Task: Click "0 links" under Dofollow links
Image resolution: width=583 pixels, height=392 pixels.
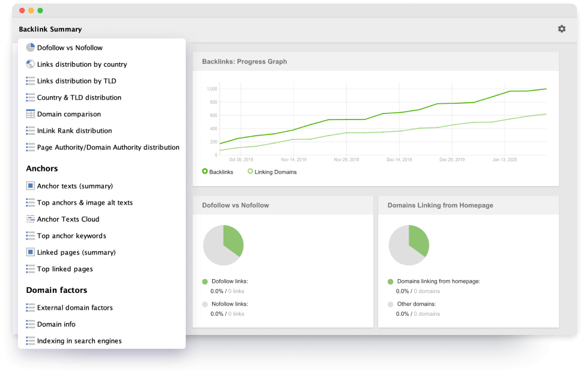Action: [236, 291]
